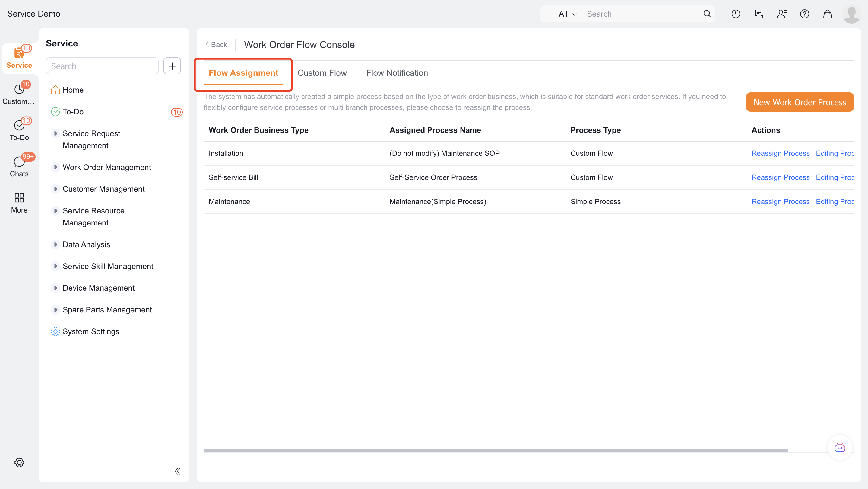Open the help question mark icon
The width and height of the screenshot is (868, 489).
click(x=804, y=14)
